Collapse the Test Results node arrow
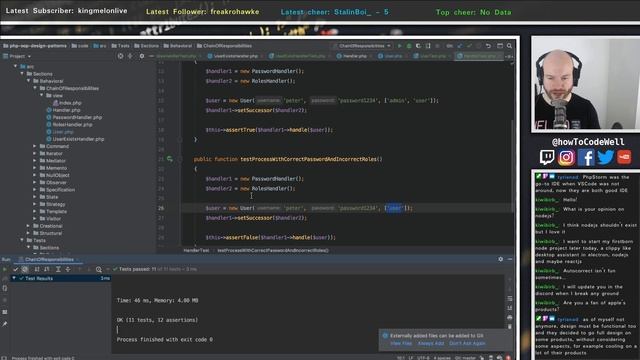This screenshot has height=360, width=640. [14, 278]
